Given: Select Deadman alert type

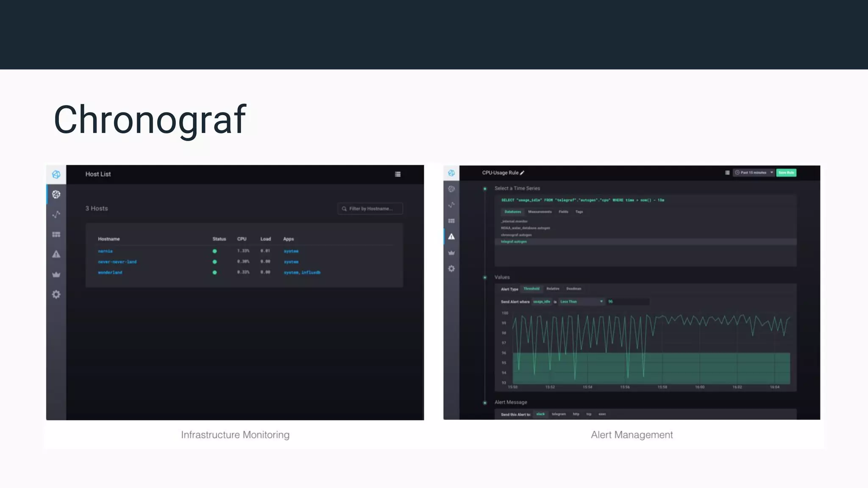Looking at the screenshot, I should pyautogui.click(x=573, y=289).
